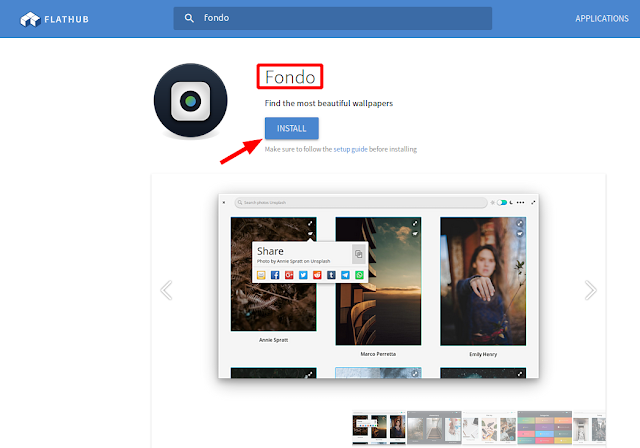Image resolution: width=640 pixels, height=448 pixels.
Task: Show the next screenshot with right chevron
Action: tap(590, 290)
